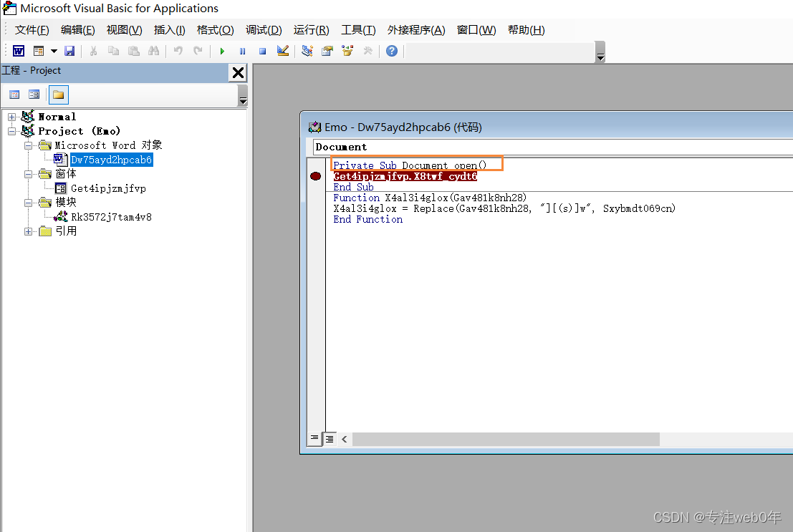Click the Private Sub Document_open() code line
This screenshot has height=532, width=793.
[410, 165]
